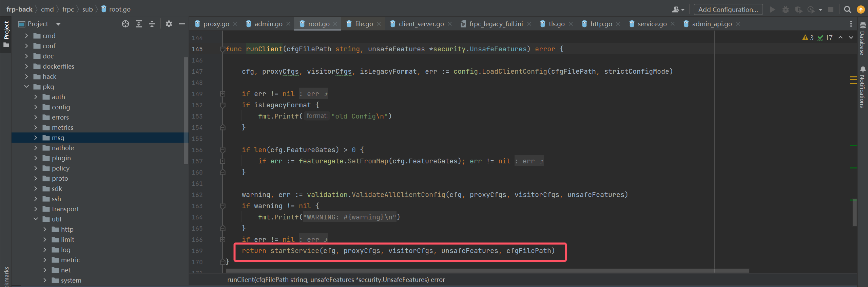Viewport: 868px width, 287px height.
Task: Click the Project tree vertical scrollbar
Action: [x=186, y=110]
